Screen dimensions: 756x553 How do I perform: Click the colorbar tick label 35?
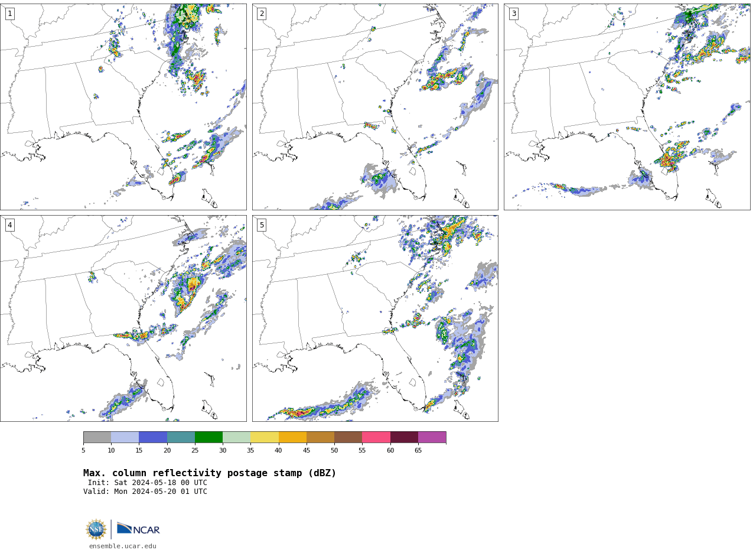click(250, 451)
